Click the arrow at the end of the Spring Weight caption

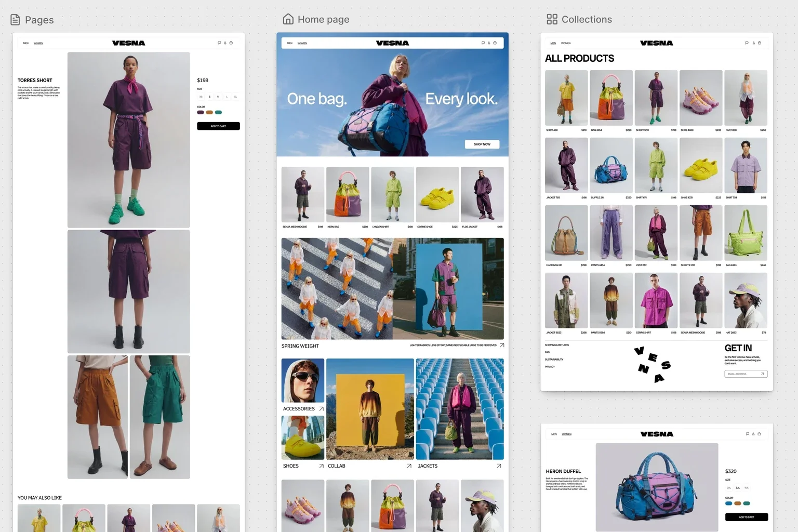501,345
